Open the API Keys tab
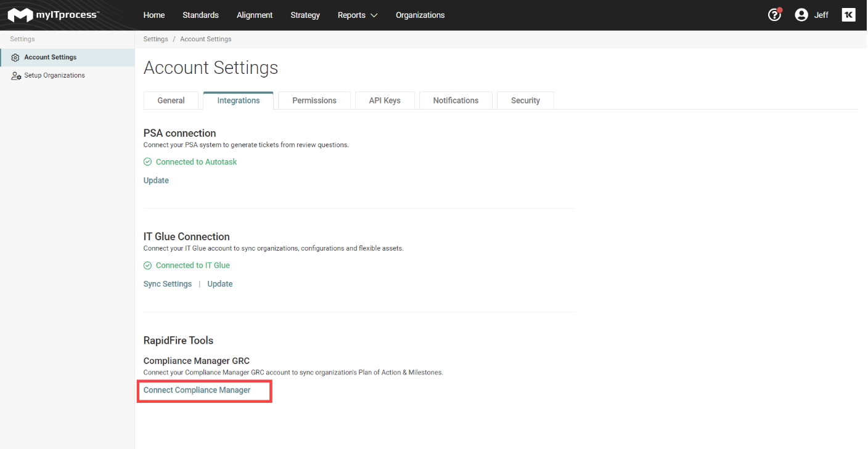 click(385, 100)
